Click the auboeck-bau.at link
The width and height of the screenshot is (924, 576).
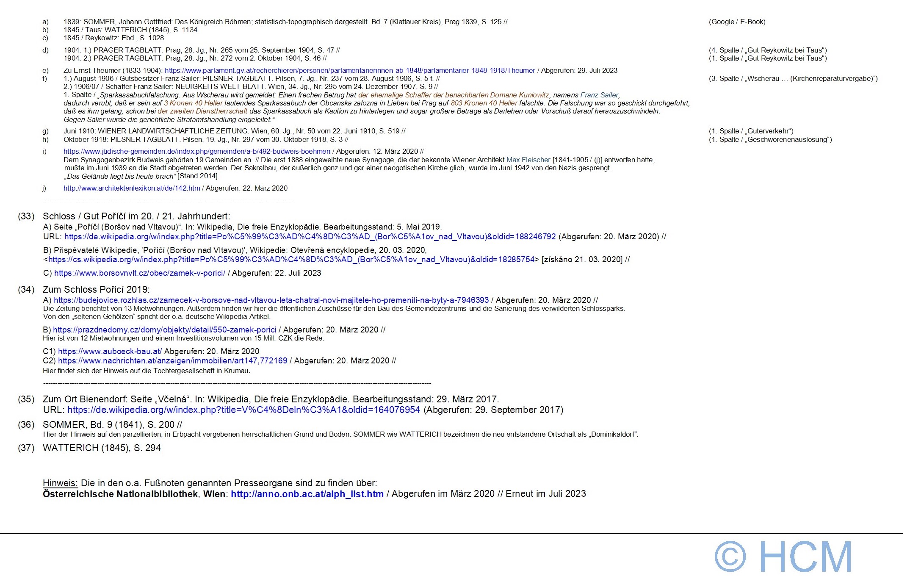[x=110, y=352]
